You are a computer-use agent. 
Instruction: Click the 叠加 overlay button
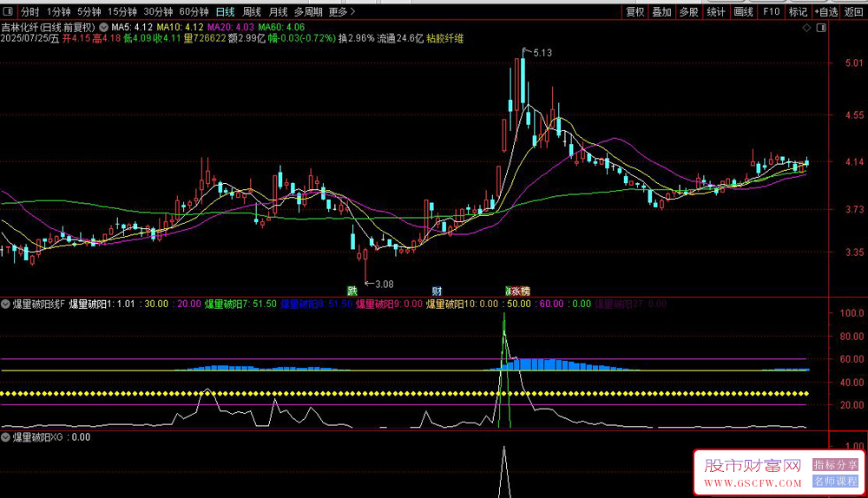pos(662,11)
